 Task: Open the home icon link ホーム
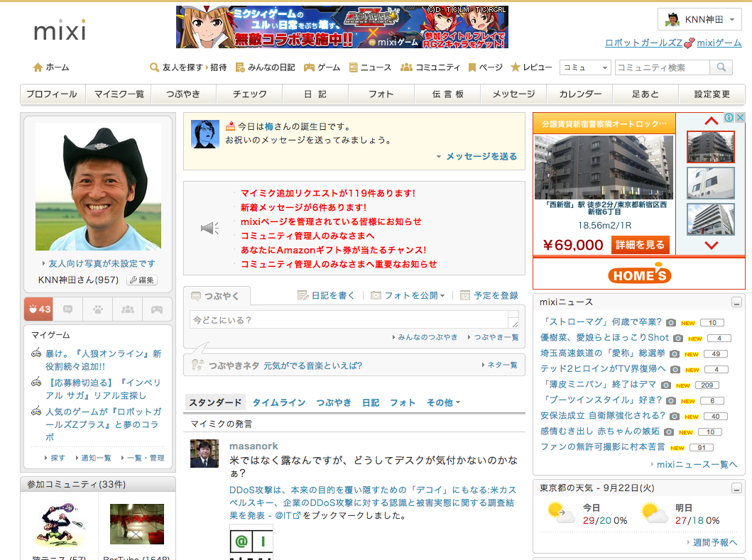pyautogui.click(x=51, y=67)
